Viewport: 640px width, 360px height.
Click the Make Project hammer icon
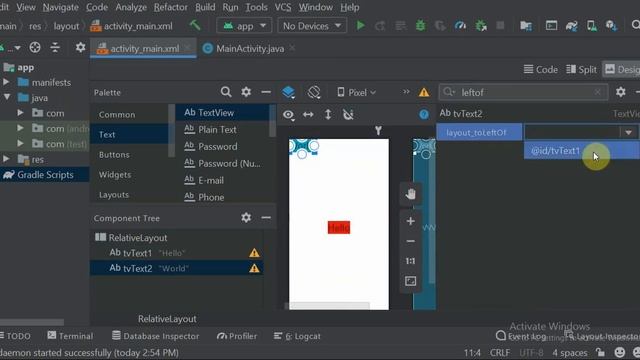pyautogui.click(x=195, y=25)
